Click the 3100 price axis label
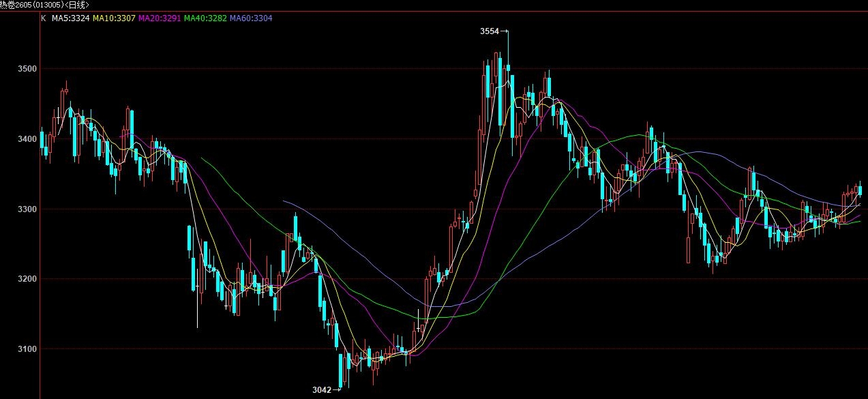This screenshot has height=399, width=868. point(27,349)
